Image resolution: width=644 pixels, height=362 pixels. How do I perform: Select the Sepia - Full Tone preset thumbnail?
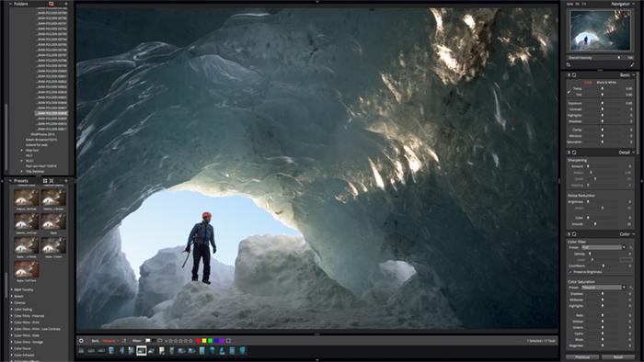pyautogui.click(x=27, y=270)
